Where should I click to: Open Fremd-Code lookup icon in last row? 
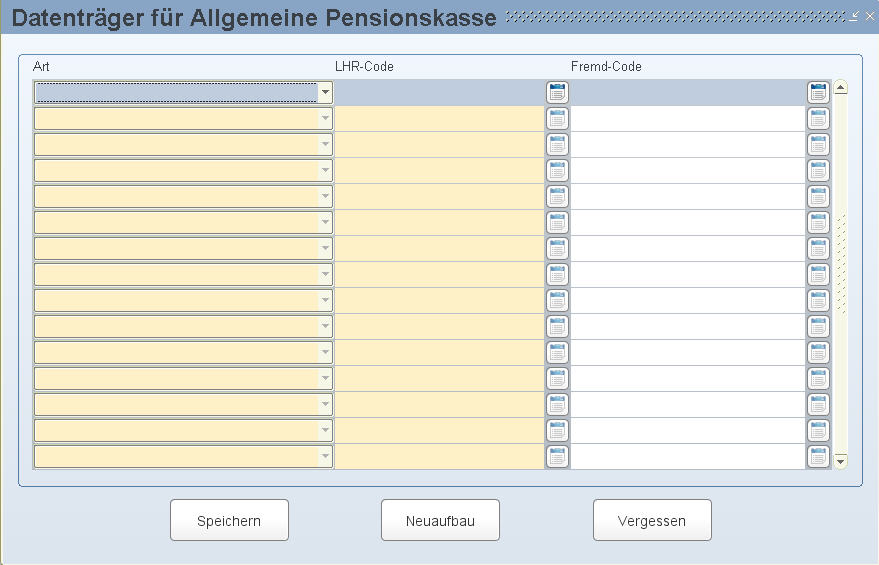(x=818, y=456)
